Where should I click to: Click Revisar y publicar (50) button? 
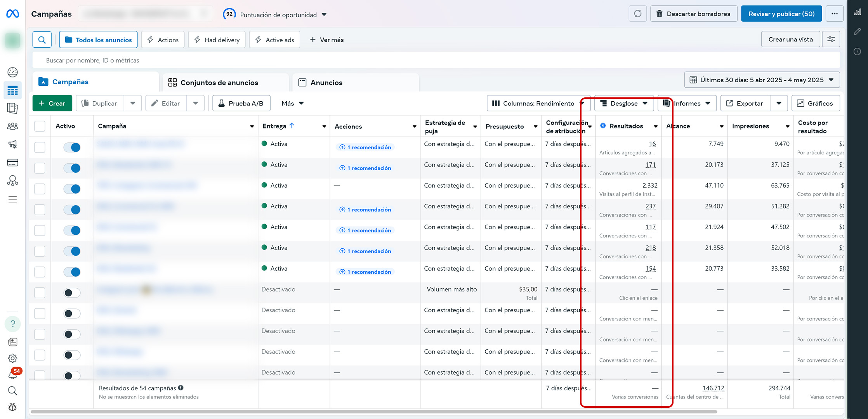(781, 14)
